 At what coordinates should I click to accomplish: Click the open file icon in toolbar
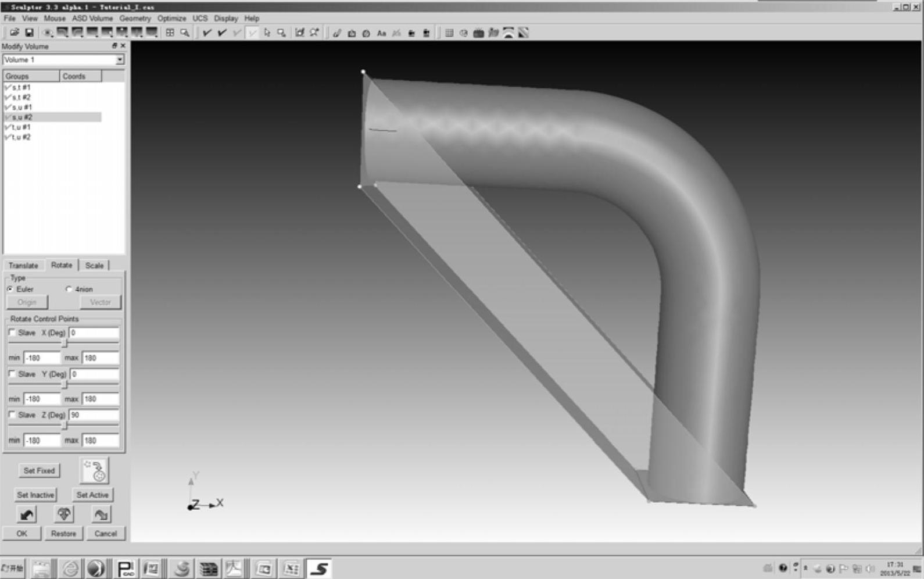(x=14, y=33)
